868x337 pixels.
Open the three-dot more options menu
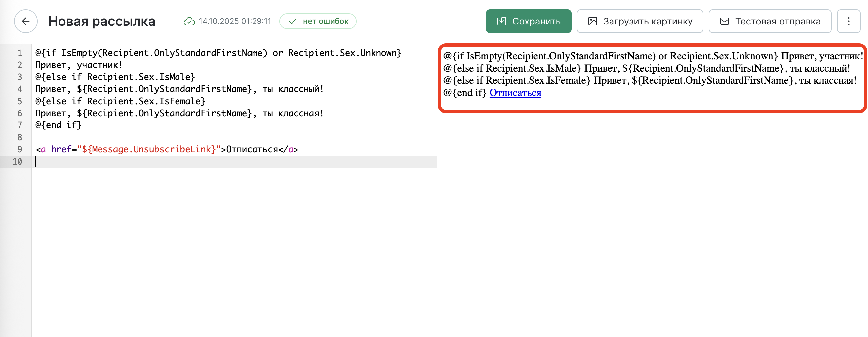[x=848, y=21]
